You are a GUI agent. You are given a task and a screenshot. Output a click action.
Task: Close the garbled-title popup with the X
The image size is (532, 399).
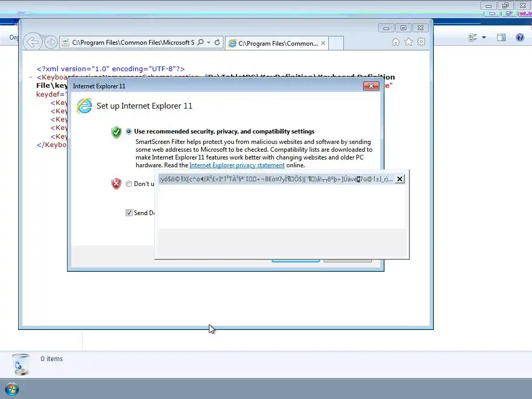pyautogui.click(x=400, y=179)
